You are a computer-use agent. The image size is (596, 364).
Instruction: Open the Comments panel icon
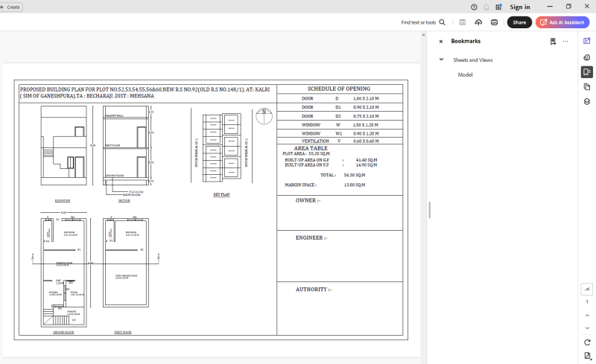(587, 57)
